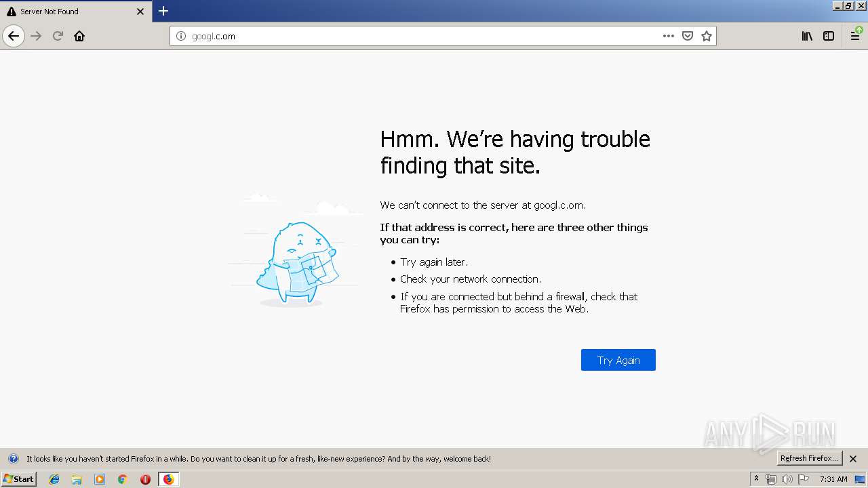Toggle the sidebars view
The image size is (868, 488).
[829, 36]
